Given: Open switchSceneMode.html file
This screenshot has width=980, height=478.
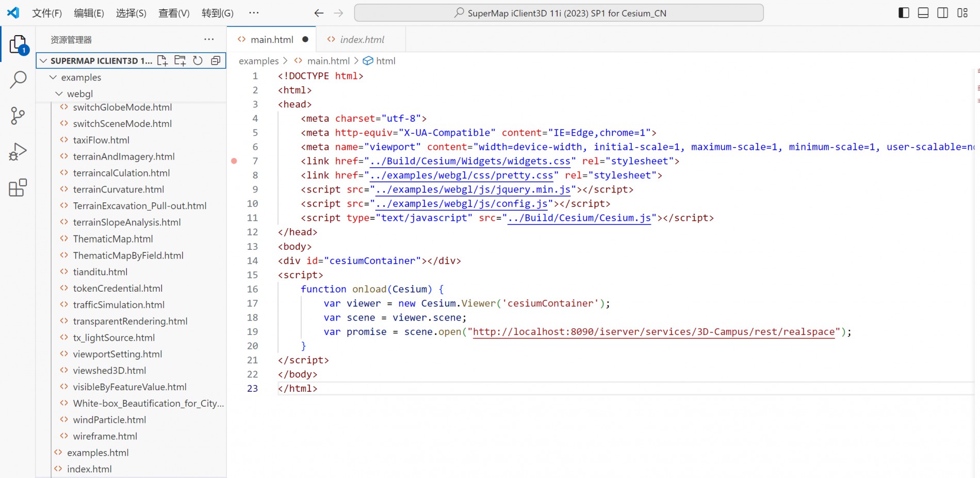Looking at the screenshot, I should coord(122,124).
